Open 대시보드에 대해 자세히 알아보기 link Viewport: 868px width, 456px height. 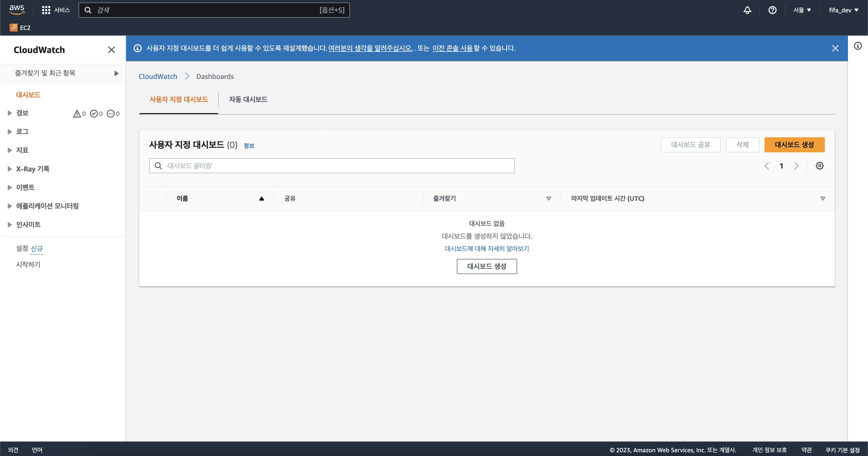[486, 249]
